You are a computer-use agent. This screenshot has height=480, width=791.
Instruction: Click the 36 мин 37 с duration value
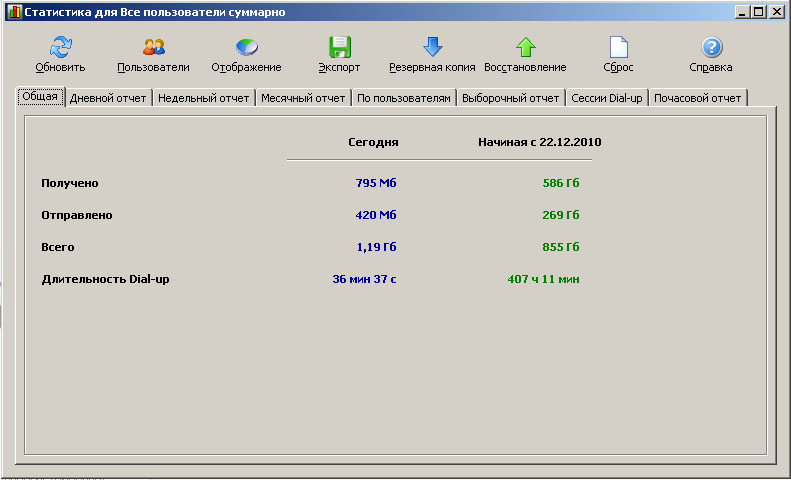tap(364, 279)
